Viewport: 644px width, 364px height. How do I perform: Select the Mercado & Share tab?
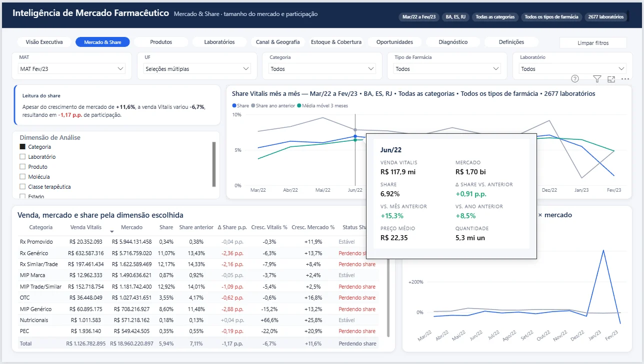102,42
